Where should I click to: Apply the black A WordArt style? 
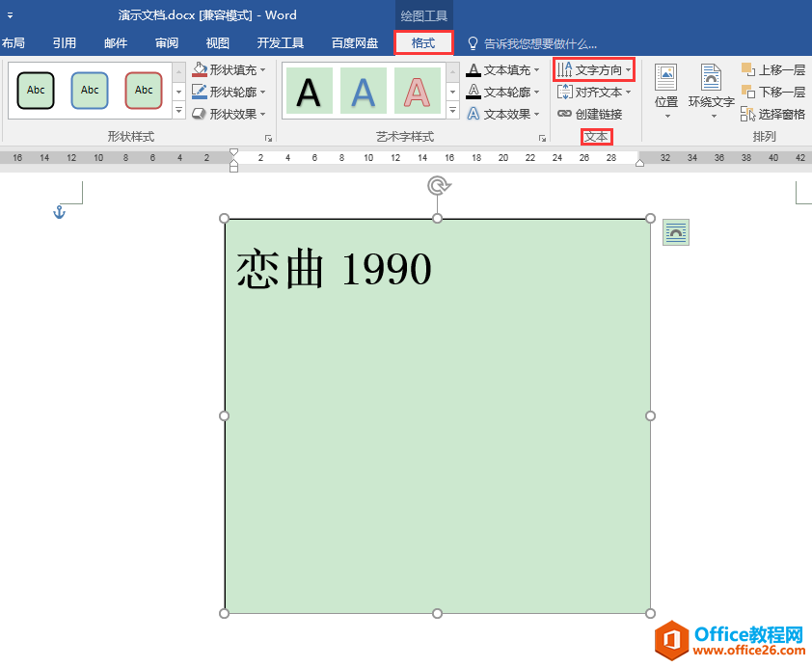point(310,91)
